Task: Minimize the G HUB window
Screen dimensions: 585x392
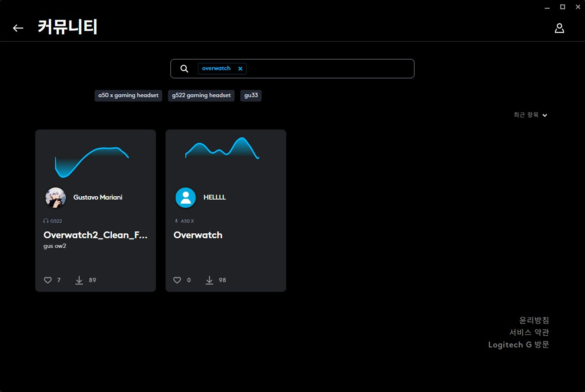Action: (x=547, y=7)
